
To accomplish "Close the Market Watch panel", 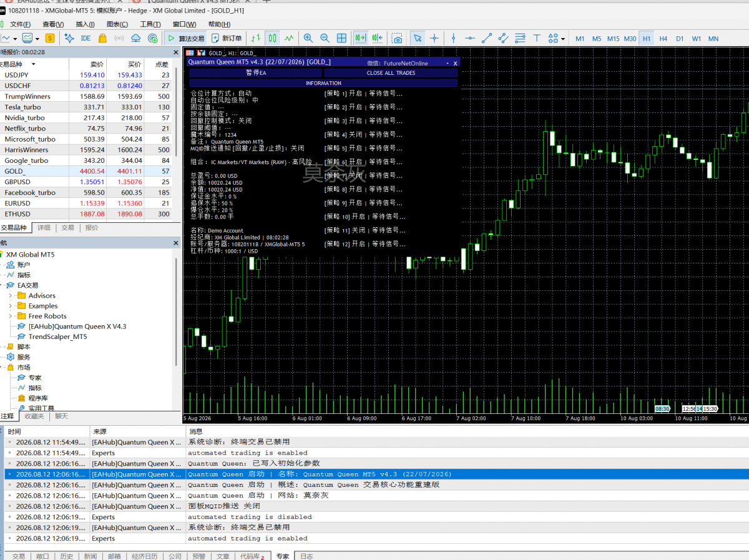I will (175, 52).
